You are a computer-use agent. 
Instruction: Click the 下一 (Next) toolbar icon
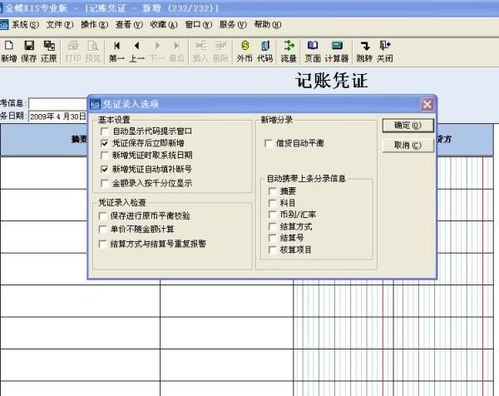[x=157, y=51]
